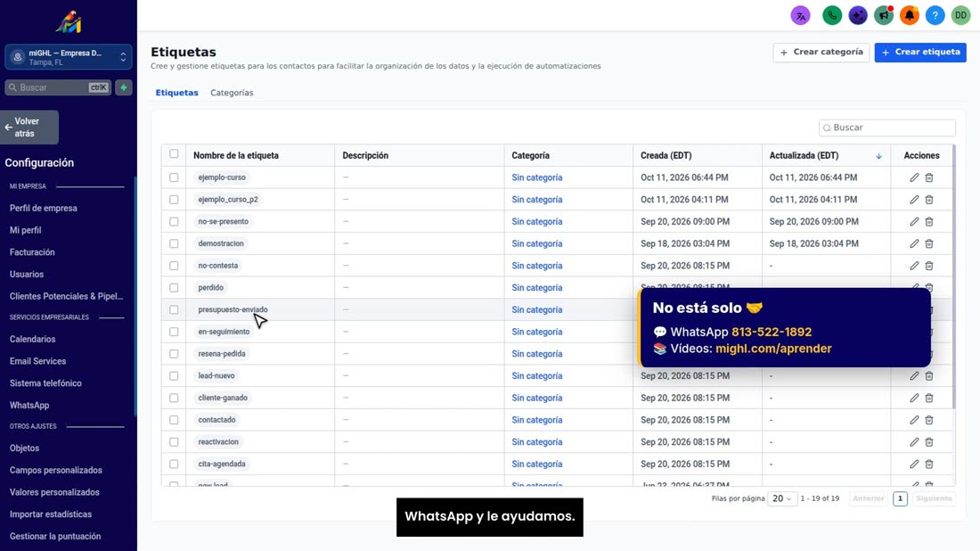Toggle the select-all tags checkbox
This screenshot has width=980, height=551.
[174, 154]
